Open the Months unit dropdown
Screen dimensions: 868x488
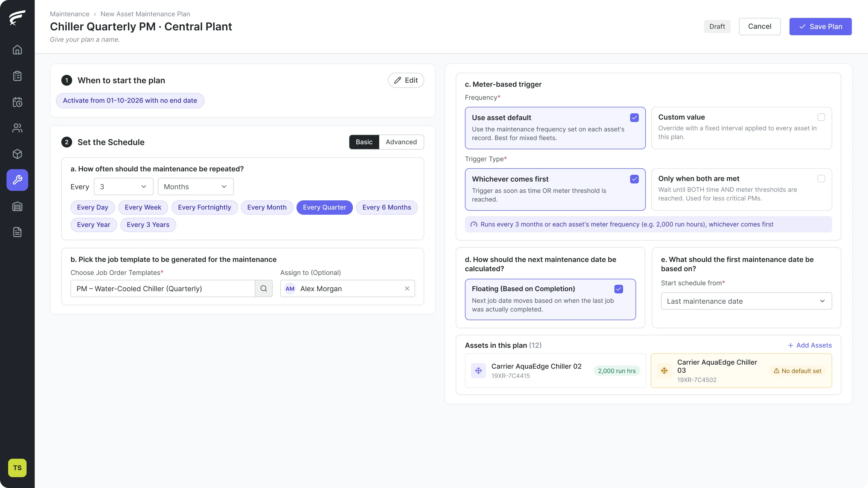click(x=195, y=187)
